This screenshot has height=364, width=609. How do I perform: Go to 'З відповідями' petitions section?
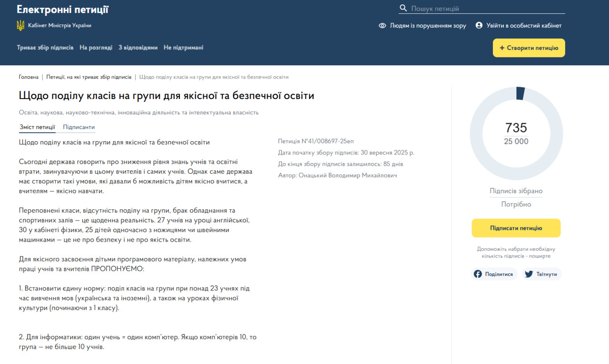(x=138, y=48)
